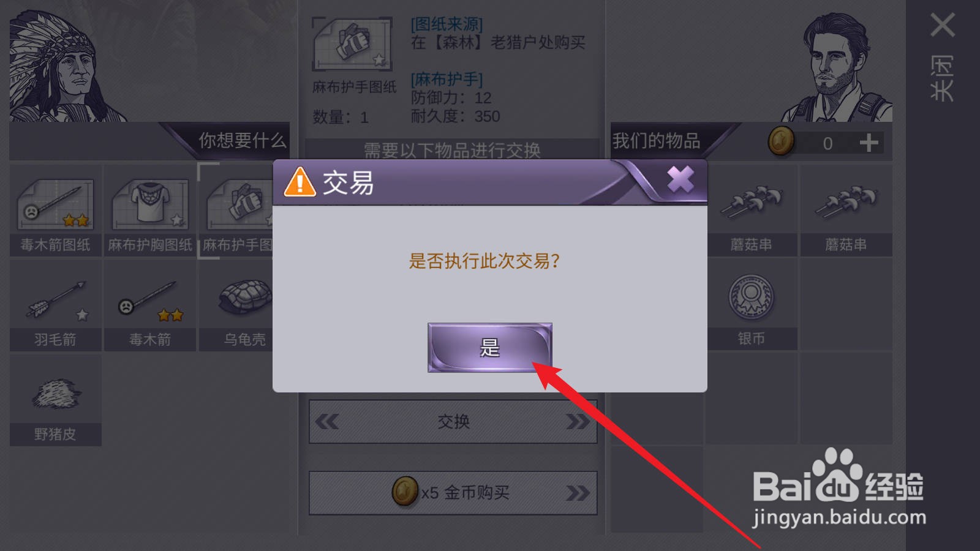The height and width of the screenshot is (551, 980).
Task: Confirm the trade with the 是 button
Action: (489, 348)
